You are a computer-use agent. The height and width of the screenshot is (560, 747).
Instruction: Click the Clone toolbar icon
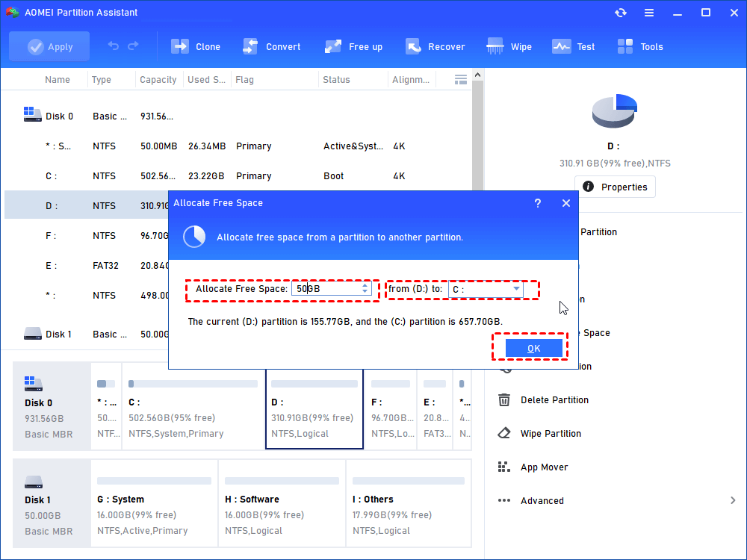pos(180,46)
